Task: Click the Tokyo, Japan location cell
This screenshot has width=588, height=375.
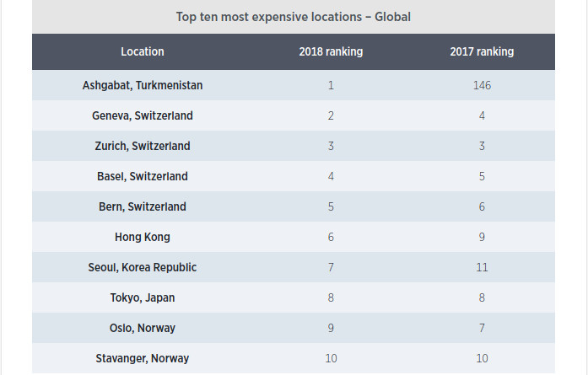Action: point(143,297)
